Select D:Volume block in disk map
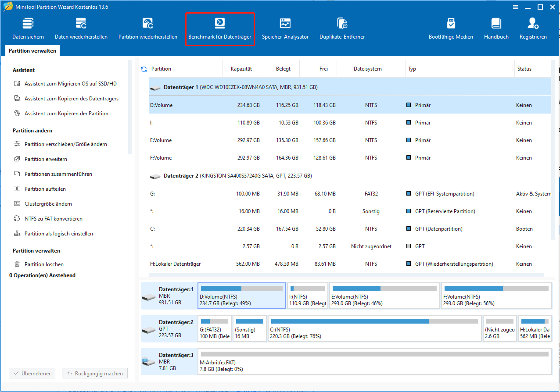This screenshot has height=392, width=560. tap(242, 296)
